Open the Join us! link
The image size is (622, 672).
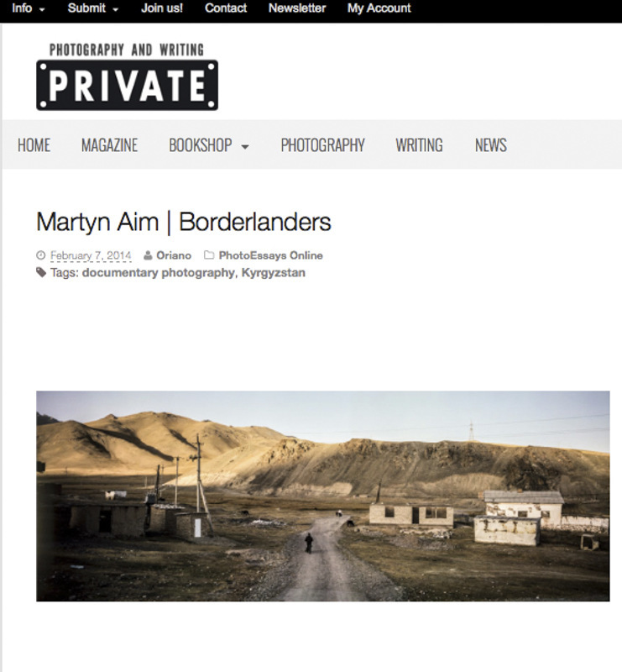pyautogui.click(x=162, y=8)
